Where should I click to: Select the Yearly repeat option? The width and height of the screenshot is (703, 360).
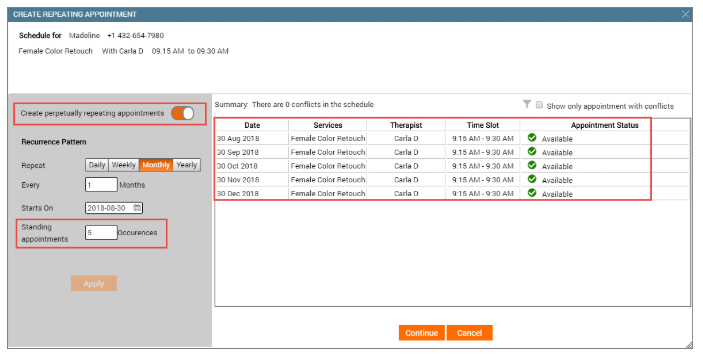coord(187,165)
